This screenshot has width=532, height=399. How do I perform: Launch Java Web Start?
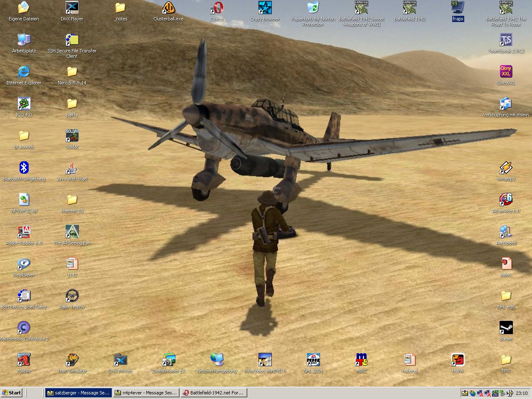point(72,171)
